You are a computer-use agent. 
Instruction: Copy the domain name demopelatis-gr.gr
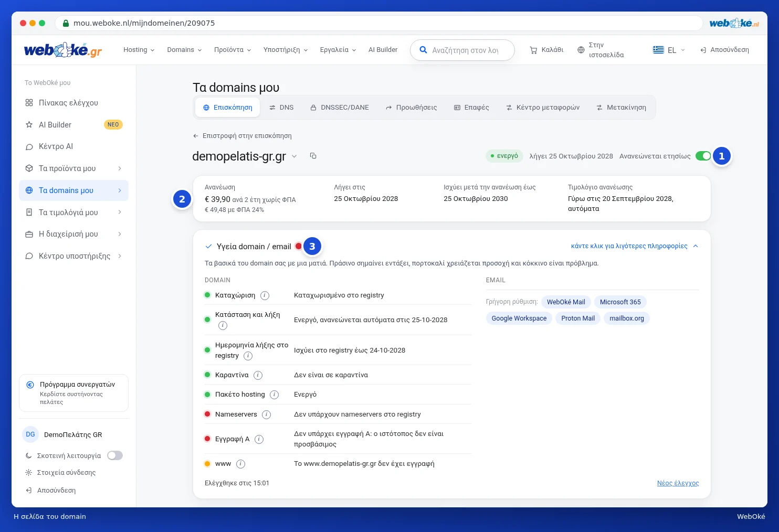[313, 156]
